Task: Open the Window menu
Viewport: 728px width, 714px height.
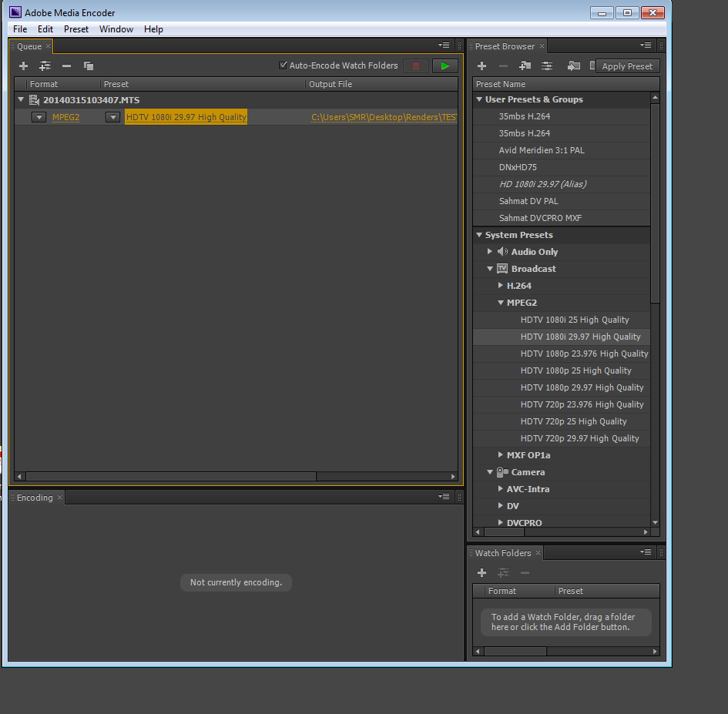Action: pos(116,29)
